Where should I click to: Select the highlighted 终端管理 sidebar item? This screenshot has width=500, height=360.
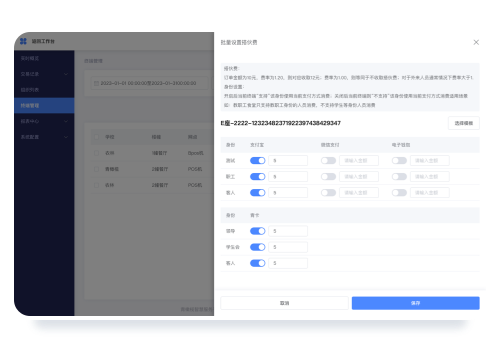44,105
